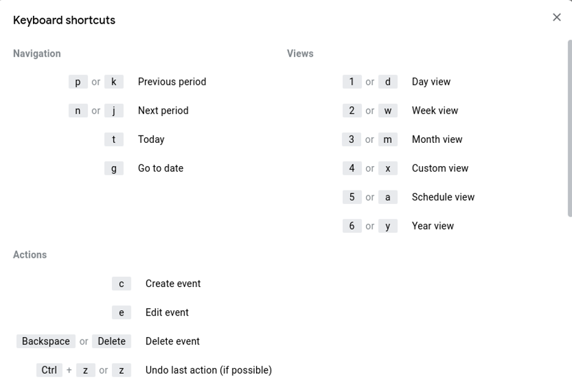Image resolution: width=572 pixels, height=392 pixels.
Task: Click the 'g' key chip for Go to date
Action: 114,168
